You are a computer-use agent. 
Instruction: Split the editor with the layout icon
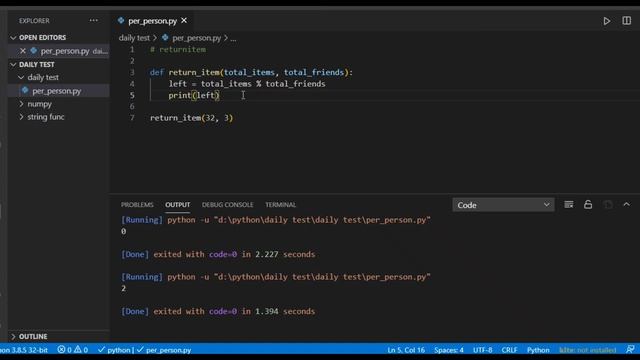point(627,21)
